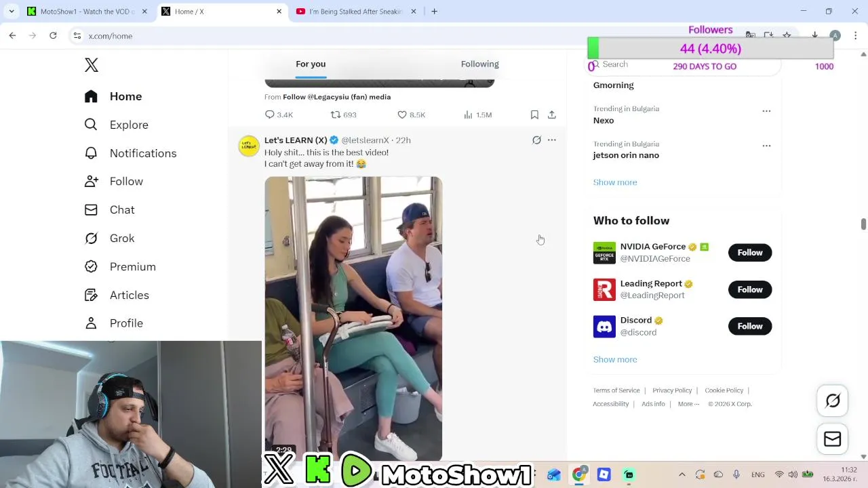Open the NVIDIA GeForce profile avatar
This screenshot has height=488, width=868.
pyautogui.click(x=604, y=253)
